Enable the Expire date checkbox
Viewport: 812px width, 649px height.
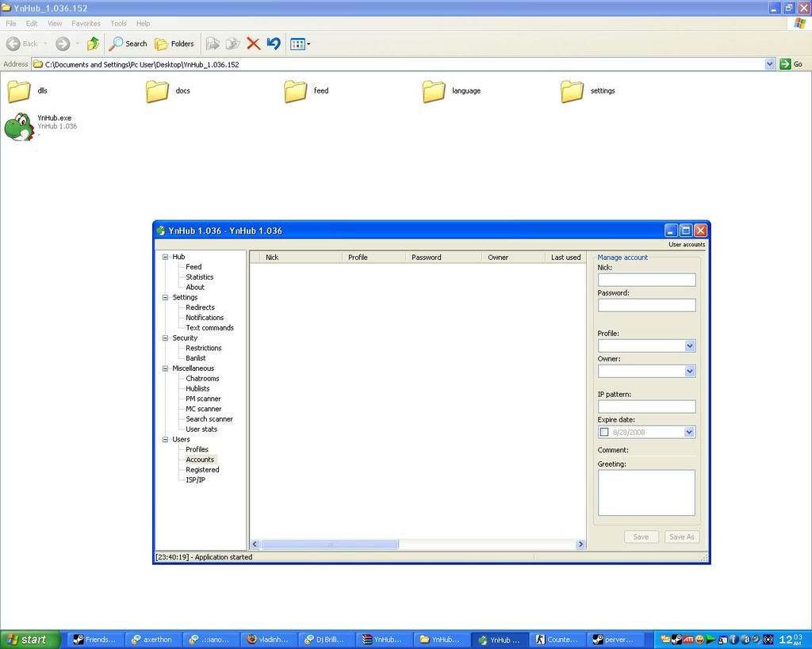click(603, 432)
